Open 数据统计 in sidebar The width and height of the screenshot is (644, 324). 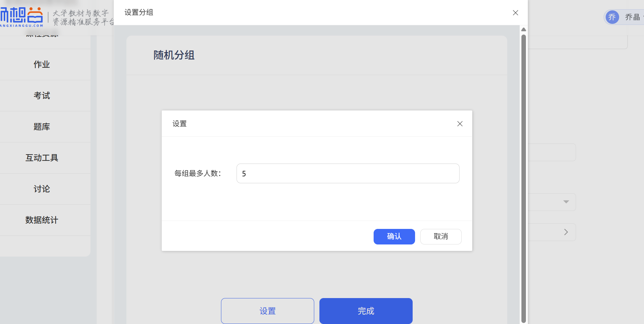point(42,220)
